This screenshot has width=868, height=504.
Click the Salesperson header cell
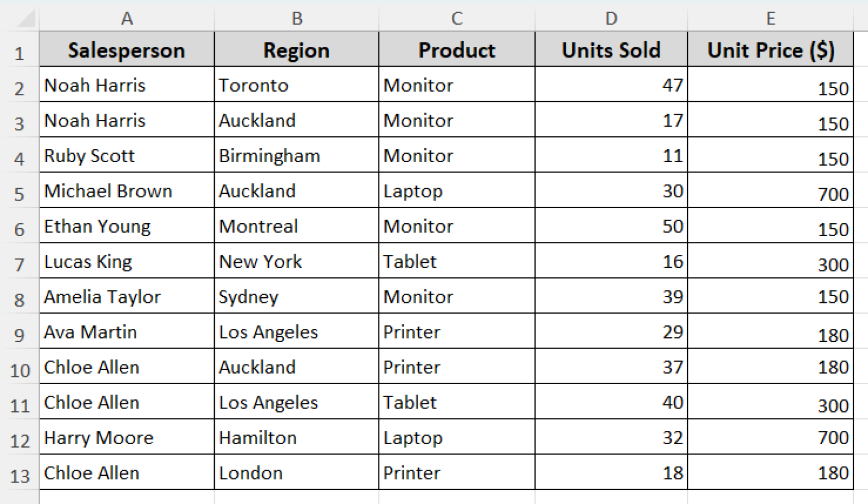click(126, 50)
